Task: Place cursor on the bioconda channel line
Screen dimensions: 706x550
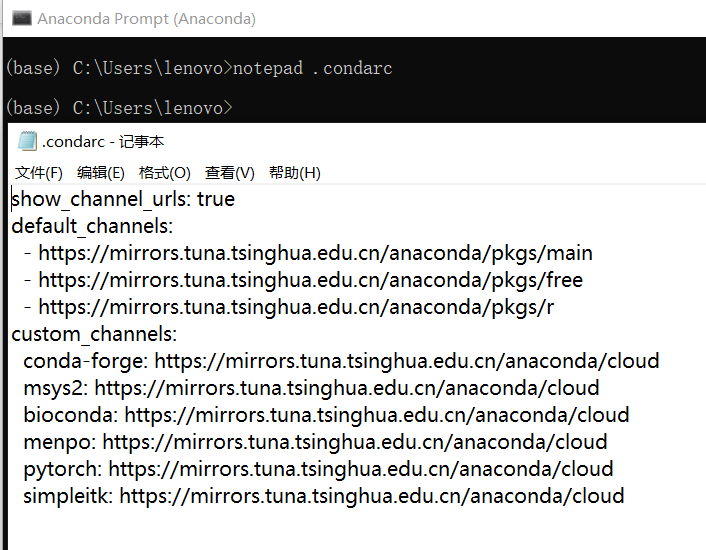Action: [326, 415]
